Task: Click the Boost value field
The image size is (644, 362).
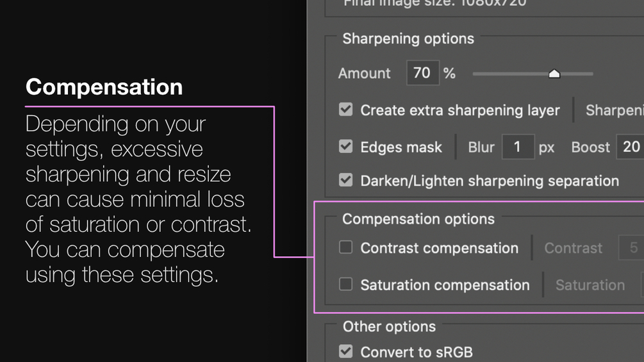Action: point(631,147)
